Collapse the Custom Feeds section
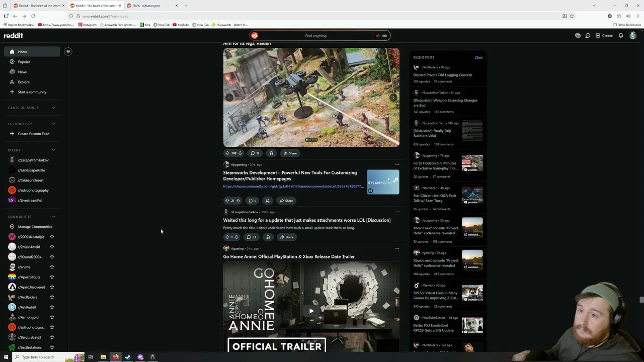This screenshot has width=644, height=362. tap(53, 124)
